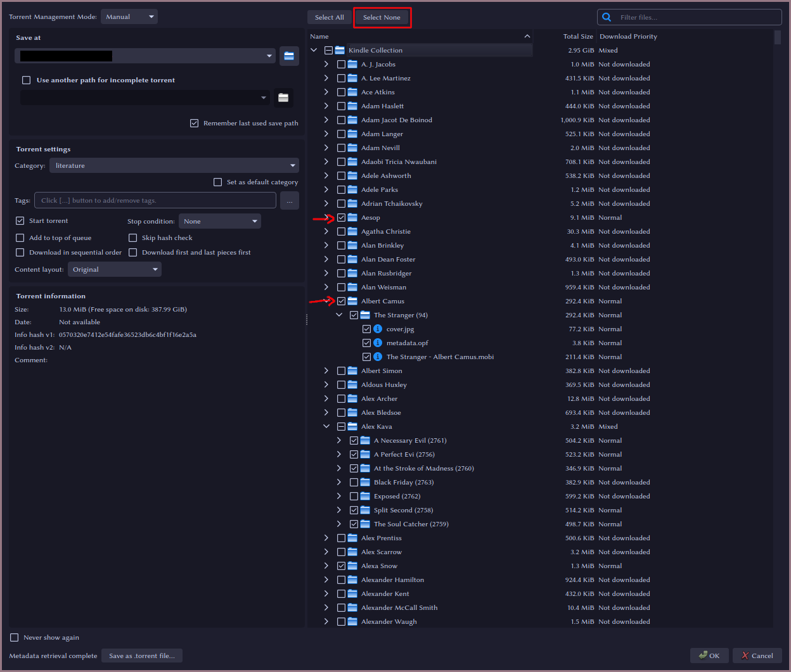Viewport: 791px width, 672px height.
Task: Click the info icon next to metadata.opf
Action: point(378,343)
